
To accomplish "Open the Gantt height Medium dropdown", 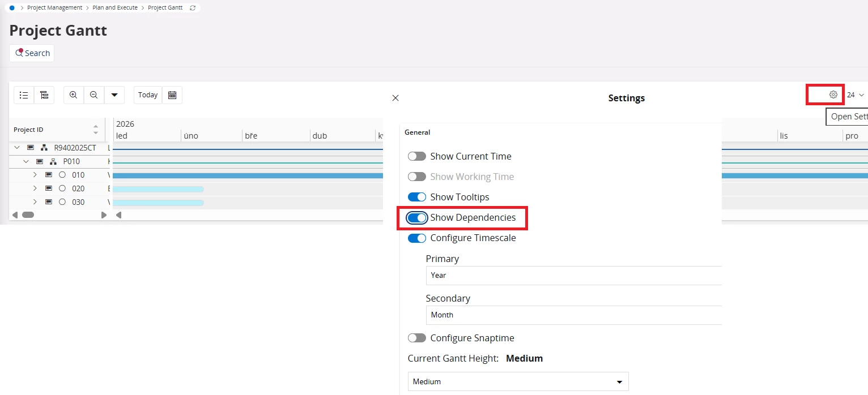I will [x=518, y=381].
